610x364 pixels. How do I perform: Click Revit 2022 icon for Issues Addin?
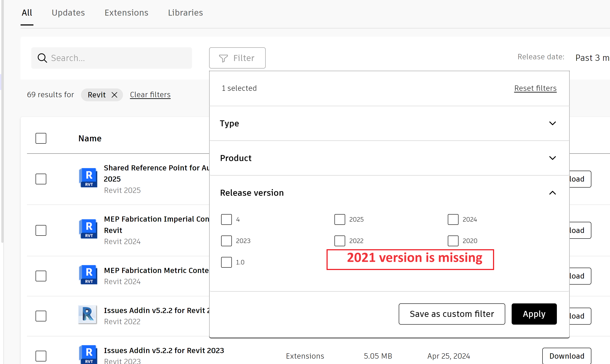tap(88, 315)
